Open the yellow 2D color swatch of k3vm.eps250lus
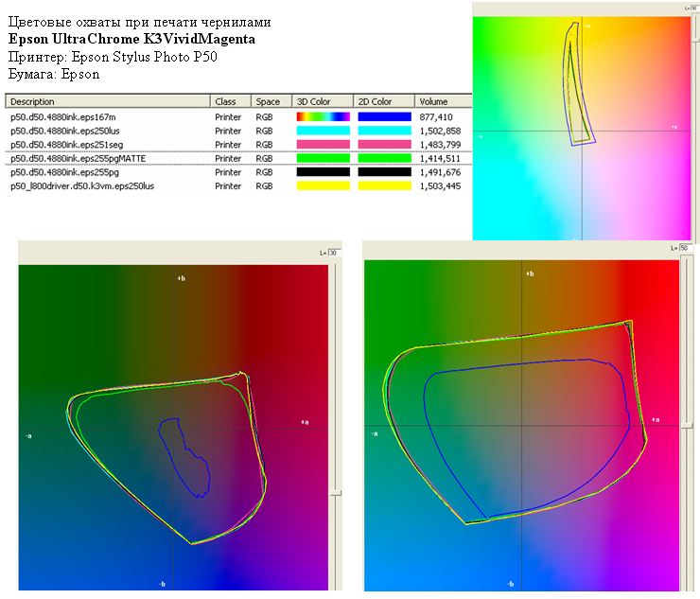700x599 pixels. tap(384, 186)
